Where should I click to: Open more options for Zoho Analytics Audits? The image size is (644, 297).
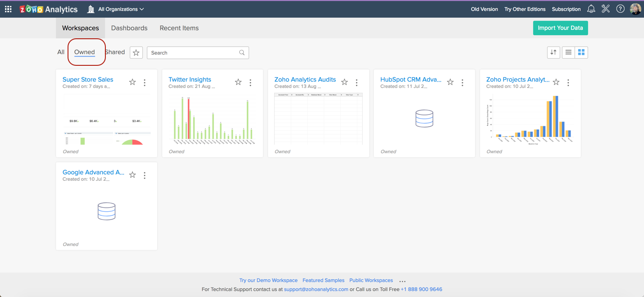357,82
